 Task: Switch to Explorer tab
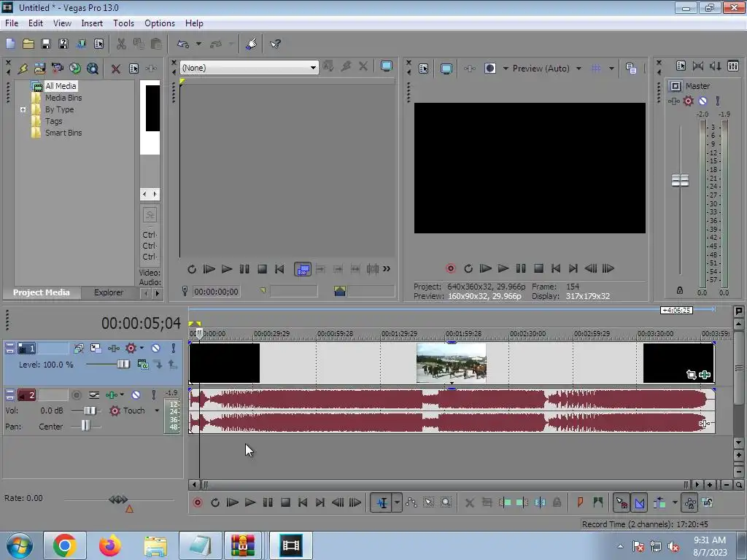pyautogui.click(x=109, y=292)
